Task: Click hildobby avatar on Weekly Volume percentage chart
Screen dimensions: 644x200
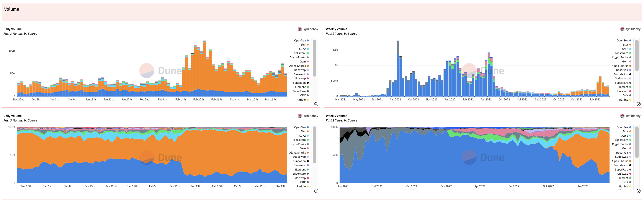Action: pyautogui.click(x=622, y=116)
